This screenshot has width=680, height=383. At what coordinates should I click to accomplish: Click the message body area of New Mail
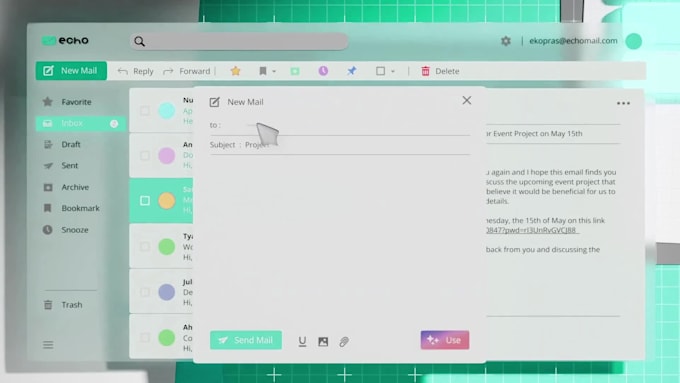pos(340,241)
